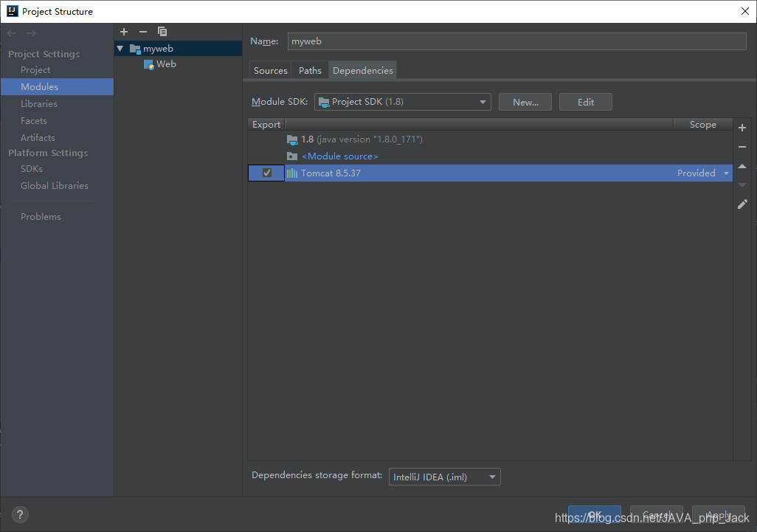Click the Apply button
The image size is (757, 532).
click(x=719, y=514)
